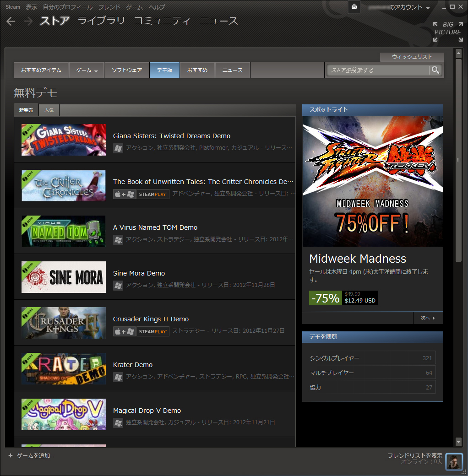Click the scrollbar down arrow
The image size is (468, 476).
pos(458,442)
